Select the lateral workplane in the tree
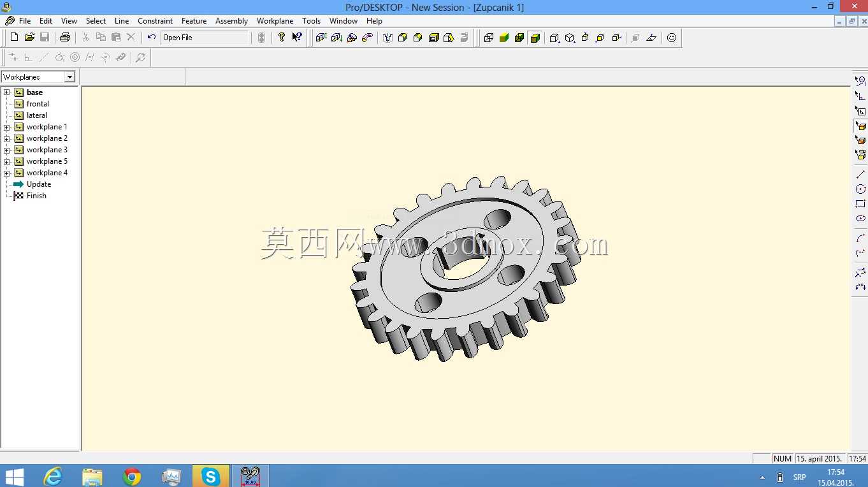The height and width of the screenshot is (487, 868). (37, 115)
